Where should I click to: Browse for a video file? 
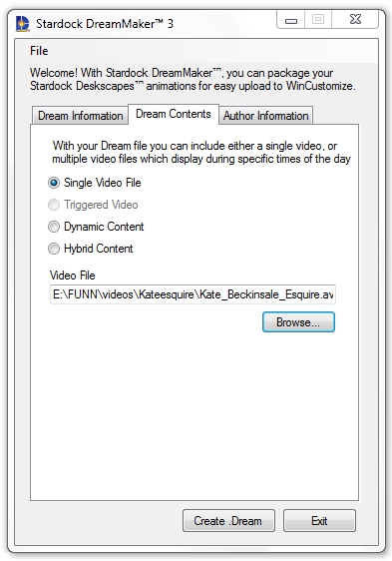[298, 322]
